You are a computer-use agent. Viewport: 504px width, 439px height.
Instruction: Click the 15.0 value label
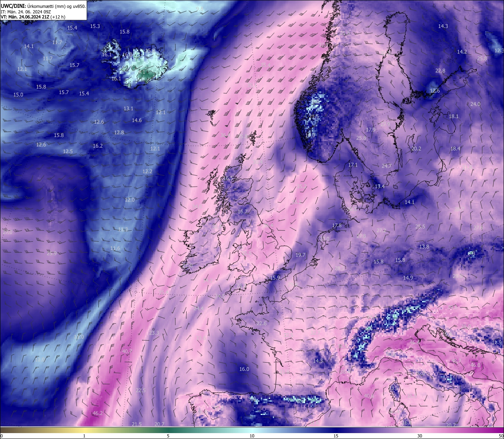pos(18,95)
